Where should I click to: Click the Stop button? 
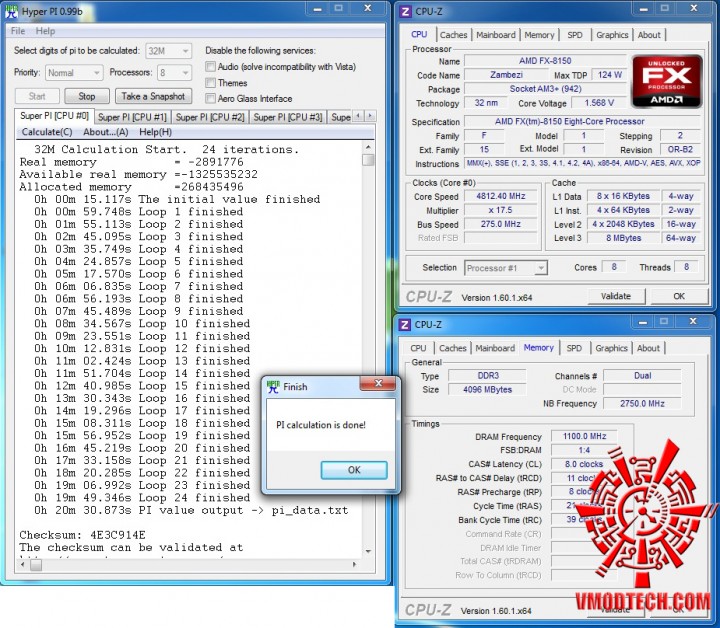pos(87,96)
